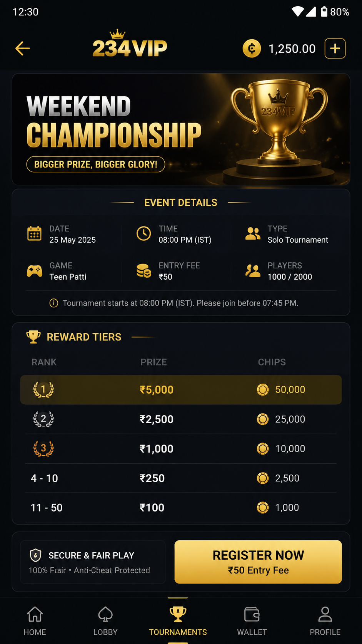Tap Bigger Prize, Bigger Glory badge
The height and width of the screenshot is (644, 362).
click(96, 164)
